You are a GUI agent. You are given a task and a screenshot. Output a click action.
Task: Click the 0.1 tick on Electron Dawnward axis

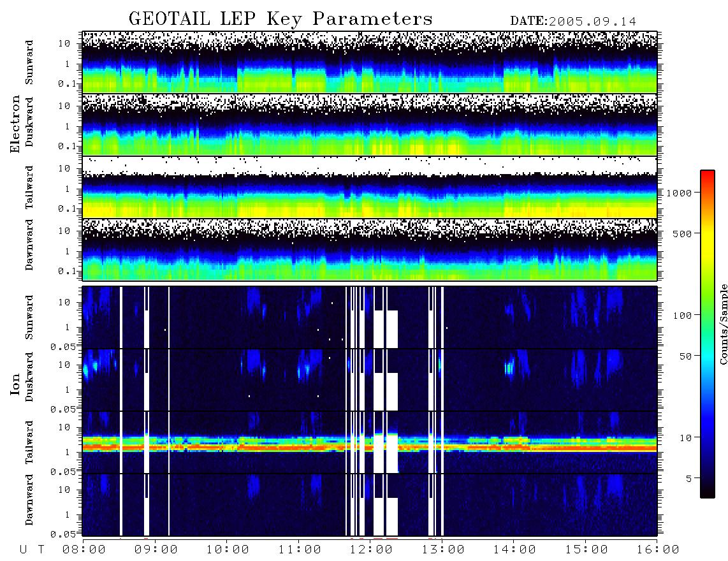[x=67, y=271]
